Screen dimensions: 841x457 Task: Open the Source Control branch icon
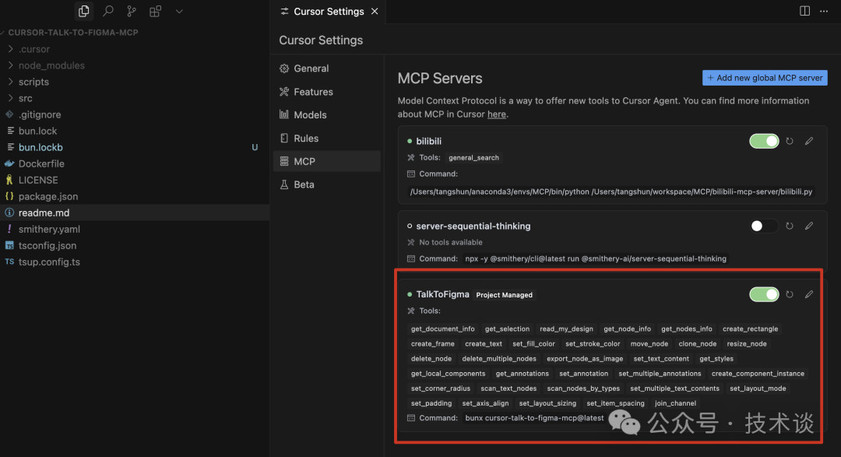tap(131, 11)
